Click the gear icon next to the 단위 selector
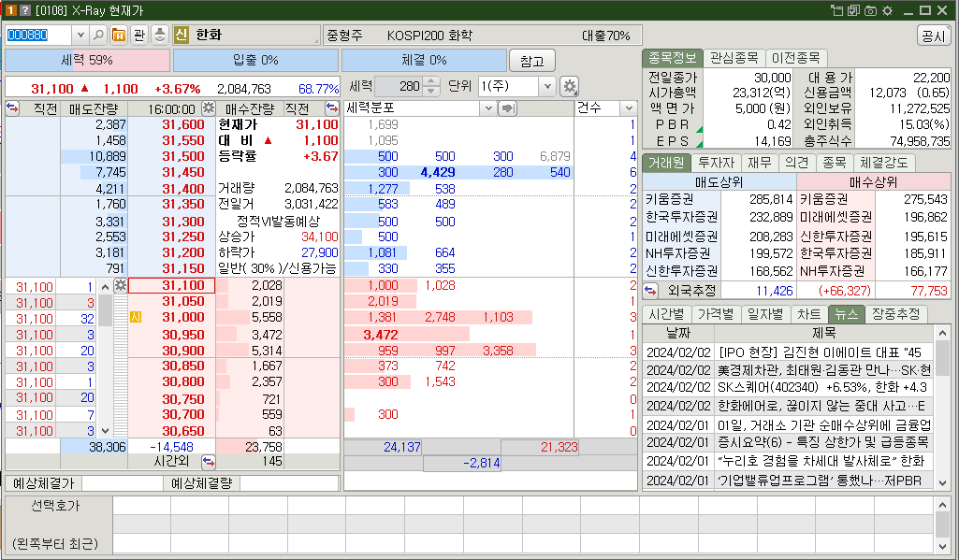The width and height of the screenshot is (959, 560). [569, 86]
